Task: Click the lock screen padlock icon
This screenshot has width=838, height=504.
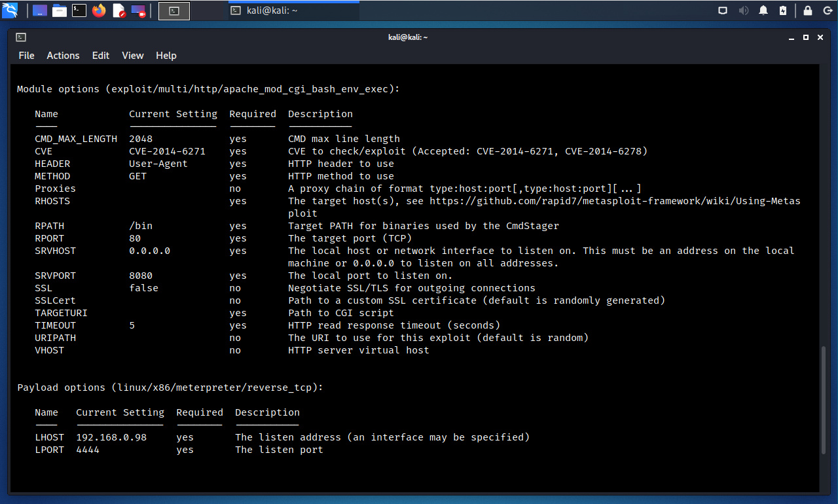Action: [x=808, y=10]
